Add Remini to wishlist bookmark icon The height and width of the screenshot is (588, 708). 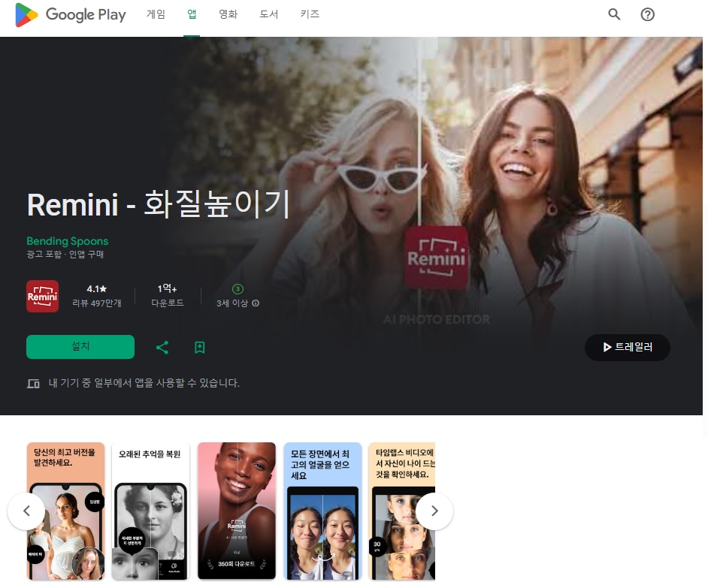[200, 347]
